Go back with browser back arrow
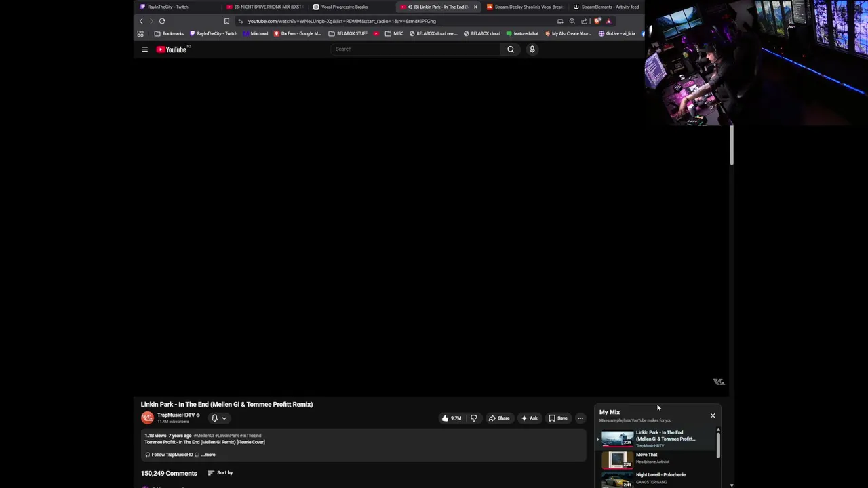 pos(141,21)
